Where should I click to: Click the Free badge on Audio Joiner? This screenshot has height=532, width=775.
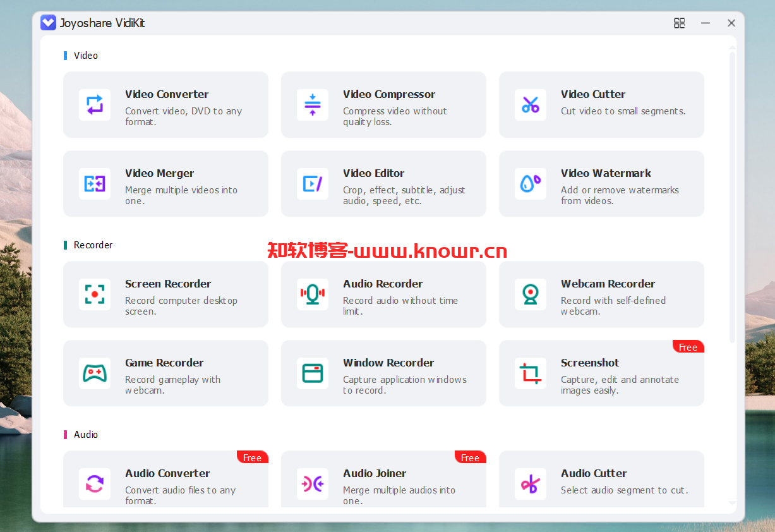point(471,457)
